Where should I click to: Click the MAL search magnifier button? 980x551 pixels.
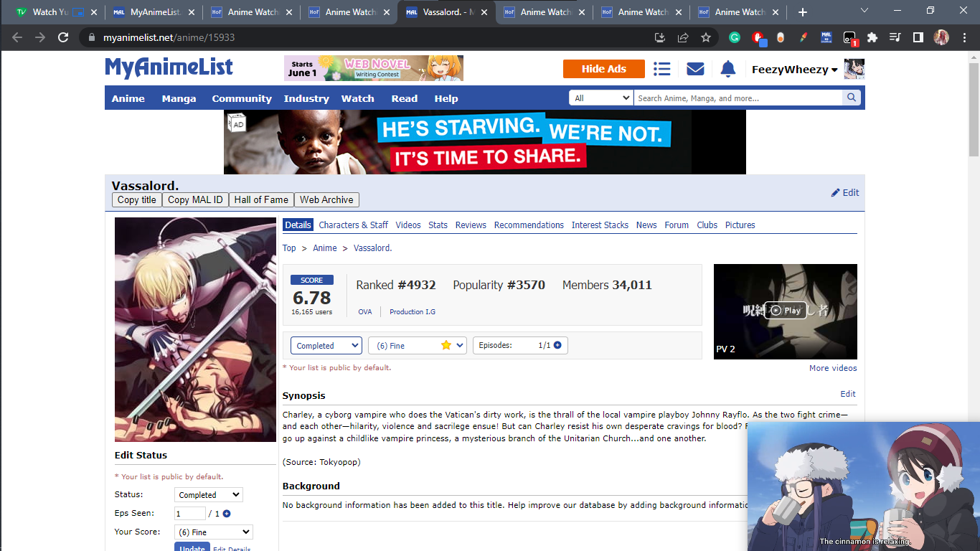tap(852, 98)
